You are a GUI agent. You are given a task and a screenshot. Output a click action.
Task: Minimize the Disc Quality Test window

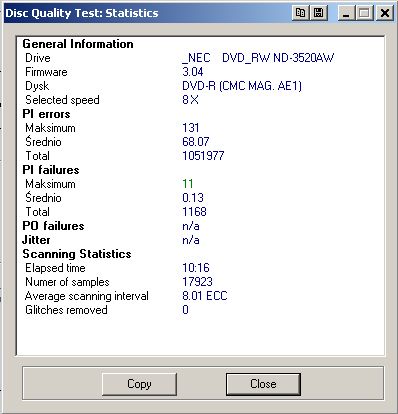[346, 13]
